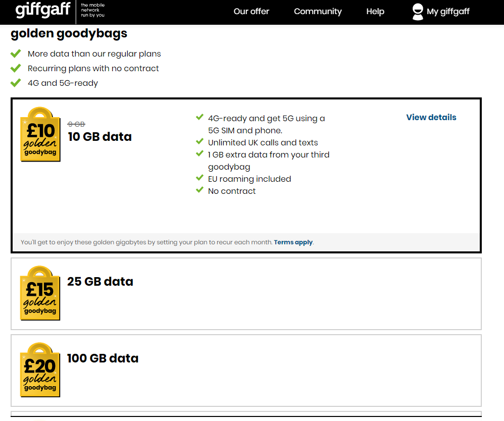Go to the Help menu

tap(375, 12)
